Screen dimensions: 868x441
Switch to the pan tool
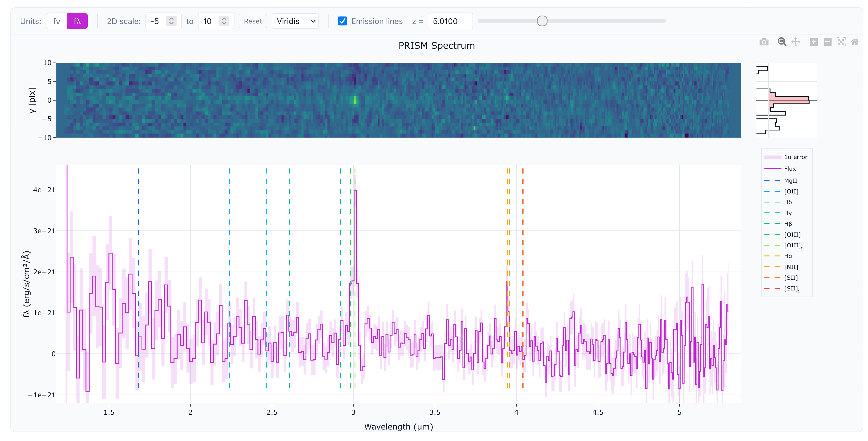[796, 42]
